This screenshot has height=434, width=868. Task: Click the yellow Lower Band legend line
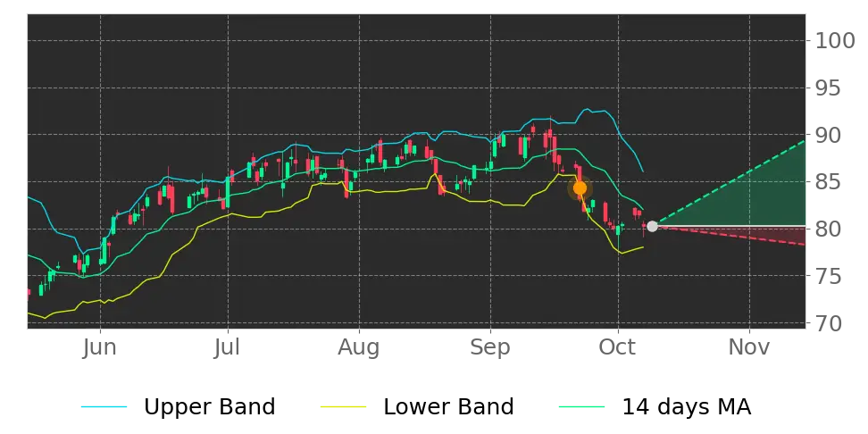pyautogui.click(x=343, y=408)
